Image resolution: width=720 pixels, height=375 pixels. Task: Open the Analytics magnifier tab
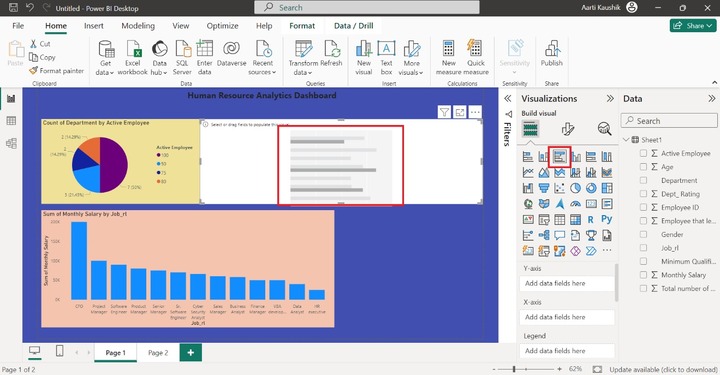(604, 129)
